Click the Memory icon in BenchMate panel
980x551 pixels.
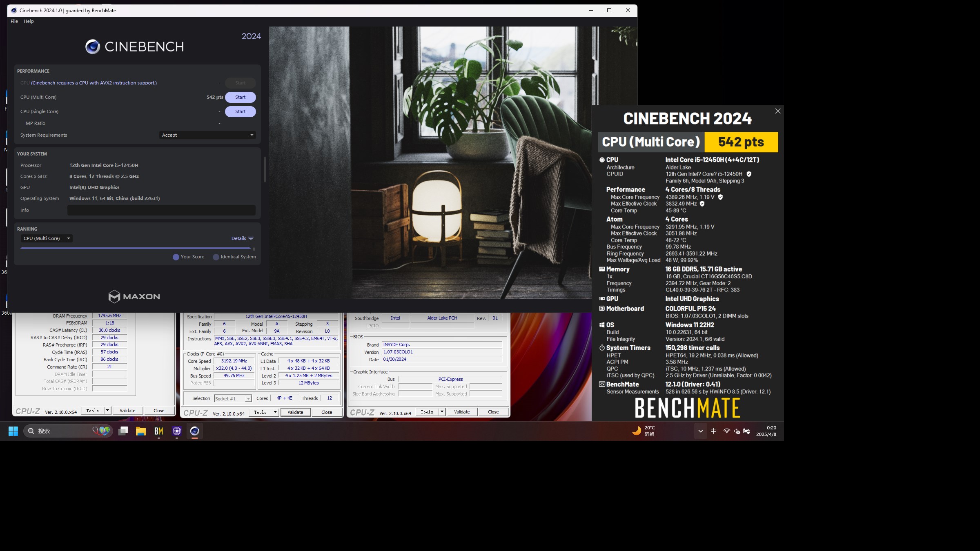(x=602, y=269)
